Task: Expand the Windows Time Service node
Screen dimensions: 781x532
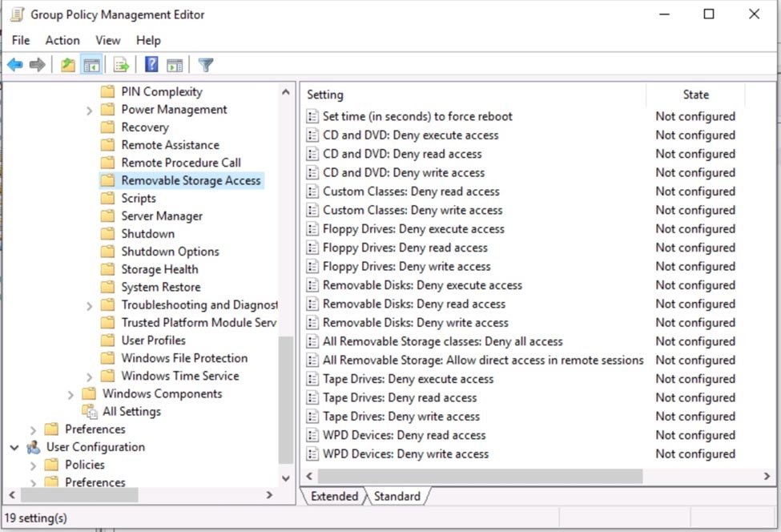Action: pyautogui.click(x=91, y=376)
